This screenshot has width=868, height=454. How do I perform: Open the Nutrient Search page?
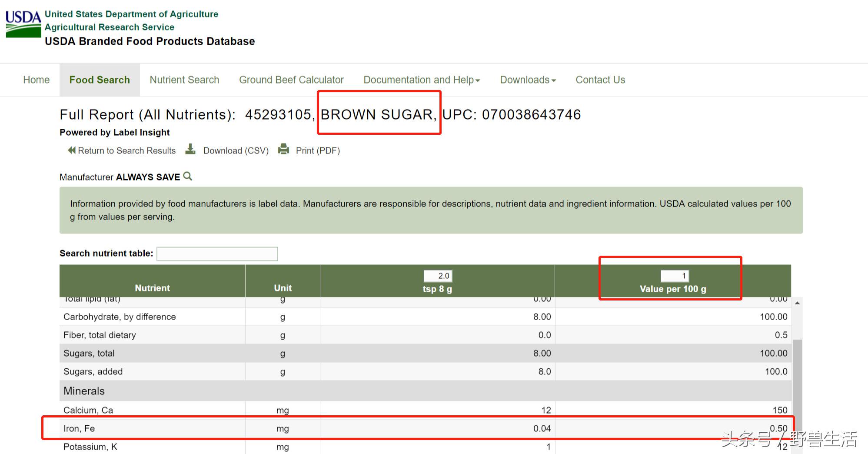click(184, 80)
